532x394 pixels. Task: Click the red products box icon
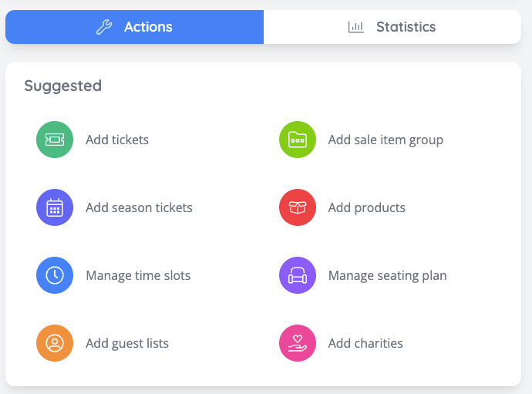[297, 208]
